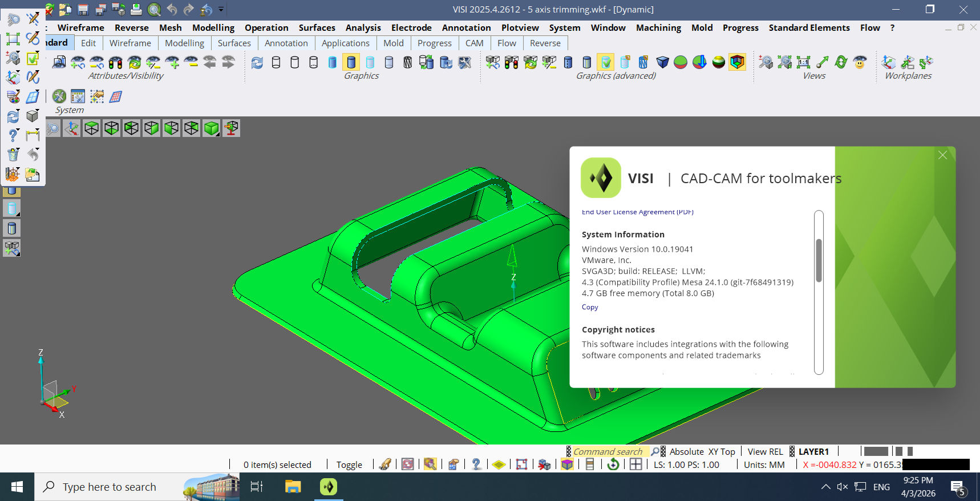Click the Absolute XY Top status label
The image size is (980, 501).
tap(702, 451)
